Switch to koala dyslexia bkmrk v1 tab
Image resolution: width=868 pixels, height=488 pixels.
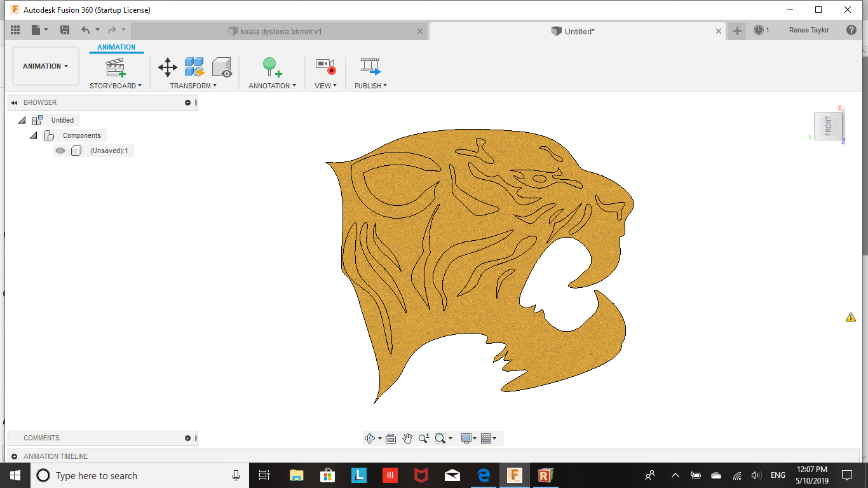coord(280,31)
